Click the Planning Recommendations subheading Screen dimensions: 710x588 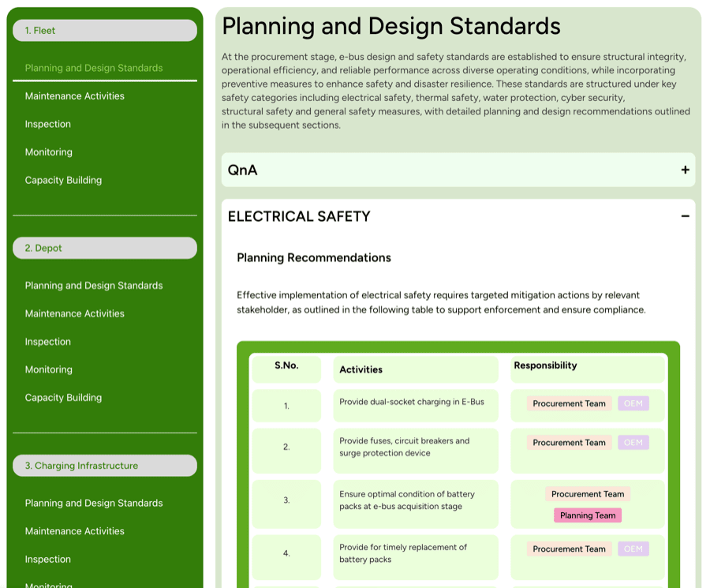tap(314, 258)
